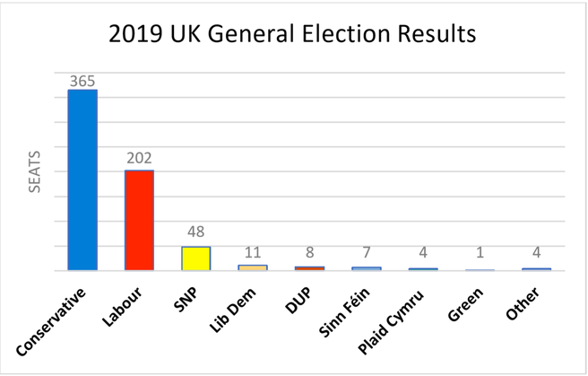
Task: Click the yellow SNP bar
Action: pos(195,258)
